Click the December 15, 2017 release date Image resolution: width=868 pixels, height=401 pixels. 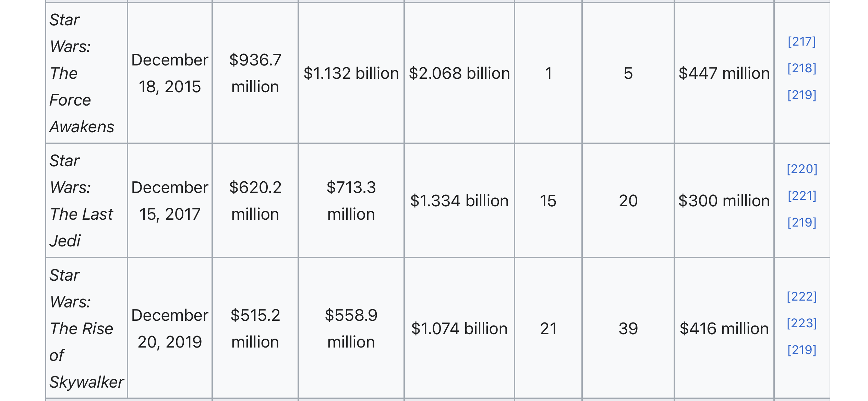[170, 201]
